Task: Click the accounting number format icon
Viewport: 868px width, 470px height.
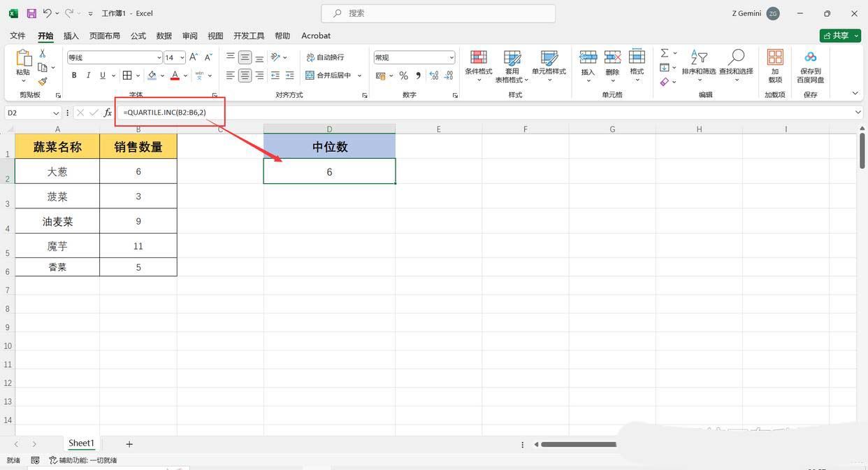Action: coord(381,76)
